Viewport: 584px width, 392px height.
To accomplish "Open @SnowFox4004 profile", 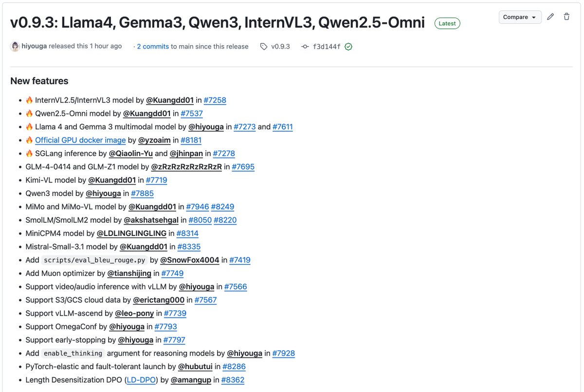I will point(190,260).
